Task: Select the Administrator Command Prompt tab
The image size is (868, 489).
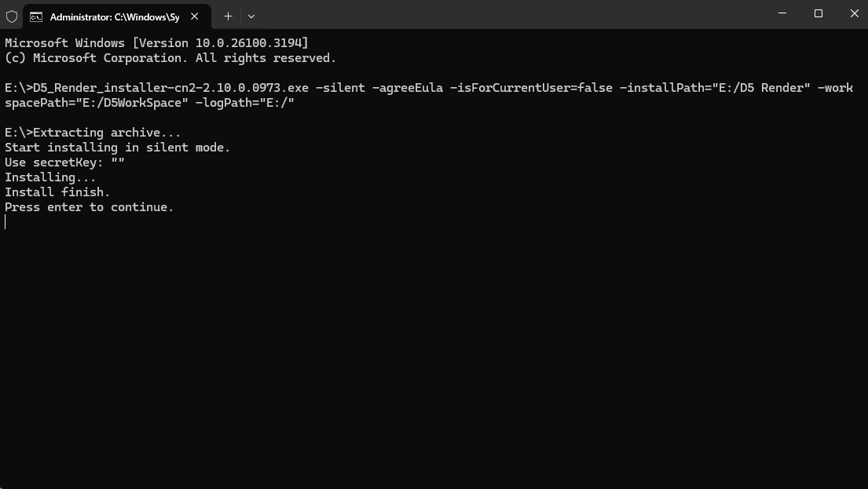Action: [114, 16]
